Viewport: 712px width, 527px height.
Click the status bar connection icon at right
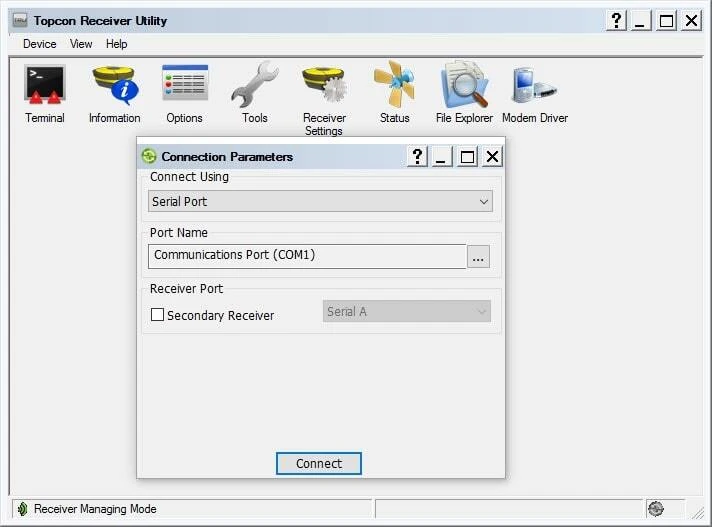click(656, 509)
